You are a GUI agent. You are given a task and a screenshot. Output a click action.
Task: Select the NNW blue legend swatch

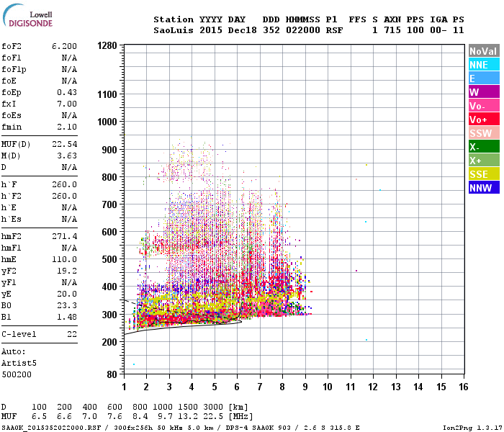[x=484, y=188]
